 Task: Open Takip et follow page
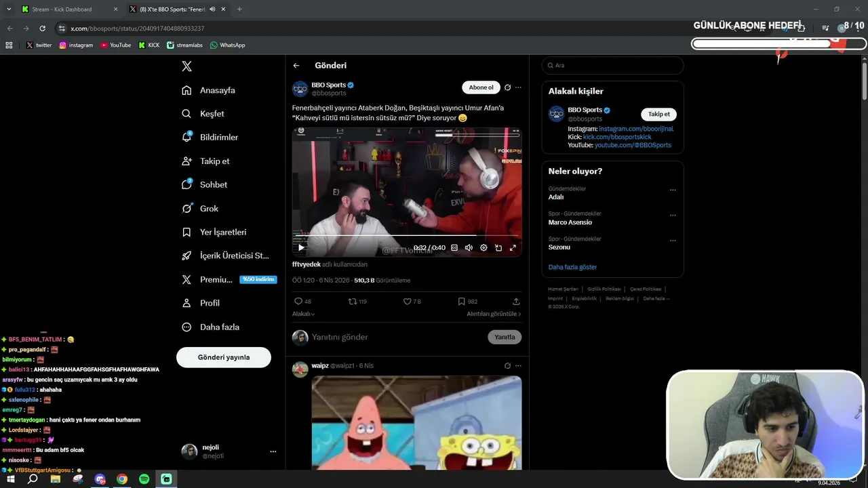pos(206,161)
